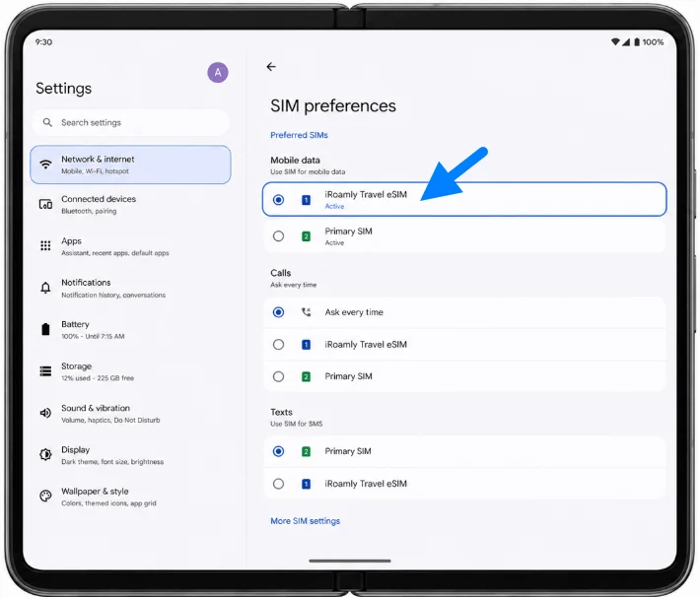Click the Apps grid icon
Viewport: 700px width, 597px height.
[x=45, y=245]
